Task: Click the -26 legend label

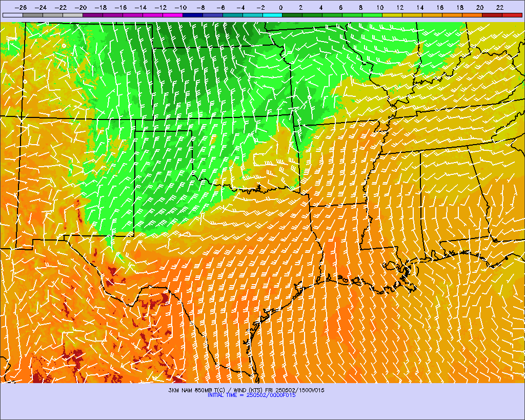Action: pos(21,8)
